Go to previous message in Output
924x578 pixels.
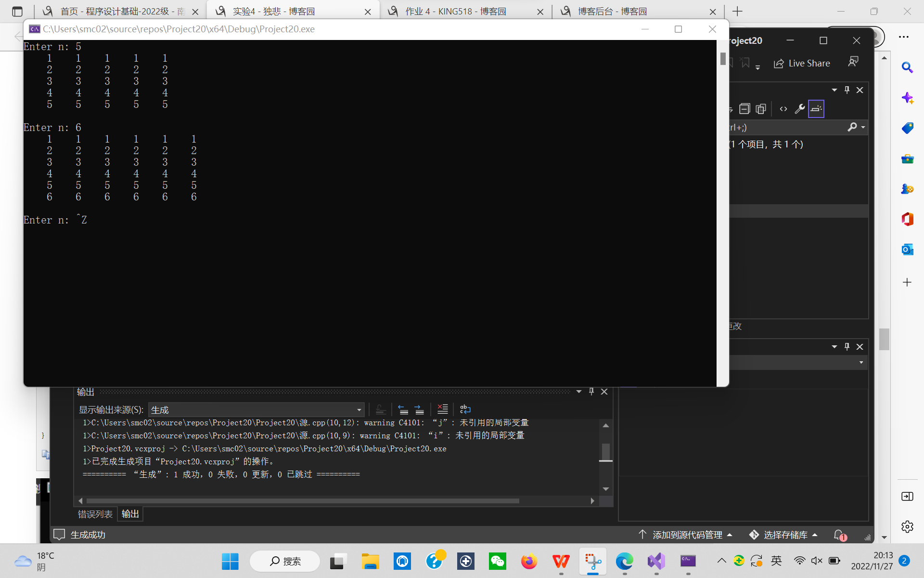point(403,409)
